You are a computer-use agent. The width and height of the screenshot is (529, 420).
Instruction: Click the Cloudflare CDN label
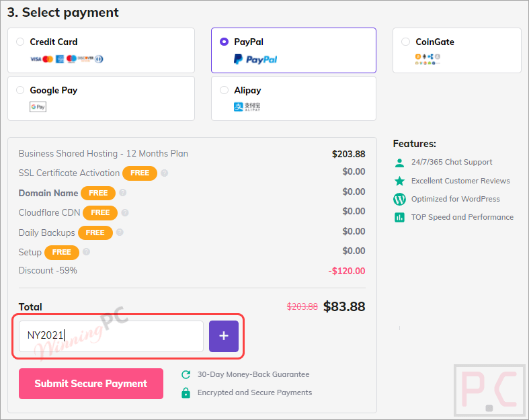tap(49, 212)
